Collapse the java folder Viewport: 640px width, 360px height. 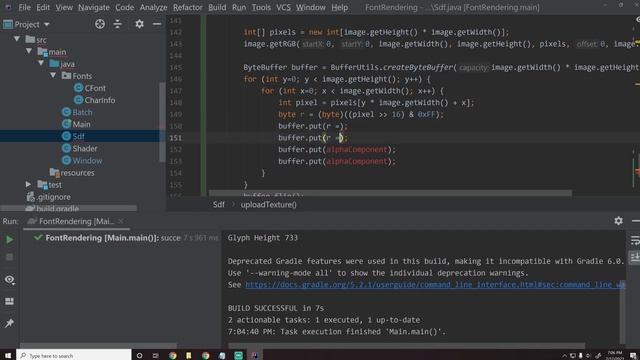coord(41,63)
